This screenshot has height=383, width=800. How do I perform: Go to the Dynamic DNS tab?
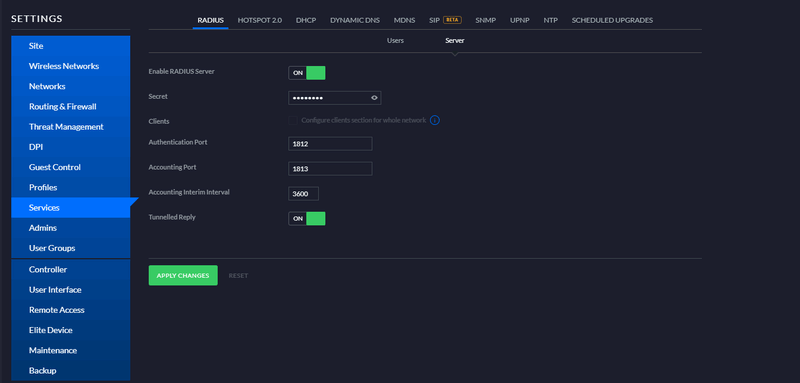[x=355, y=20]
